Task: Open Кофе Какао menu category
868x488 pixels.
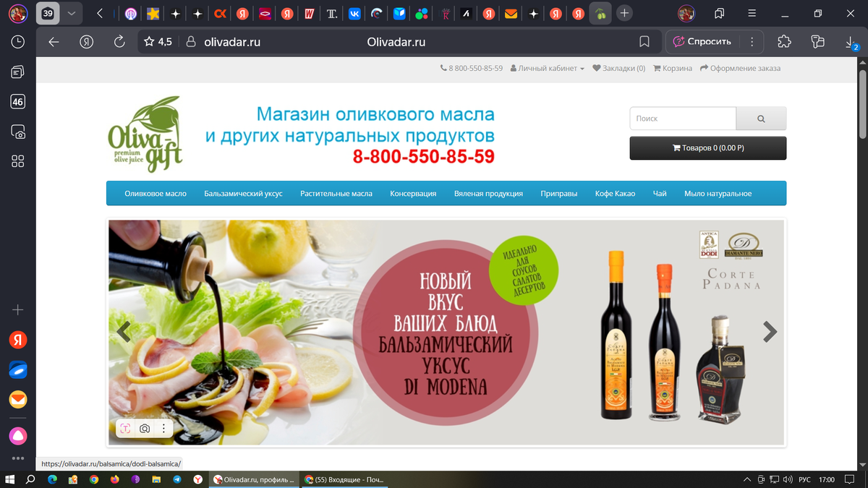Action: tap(615, 194)
